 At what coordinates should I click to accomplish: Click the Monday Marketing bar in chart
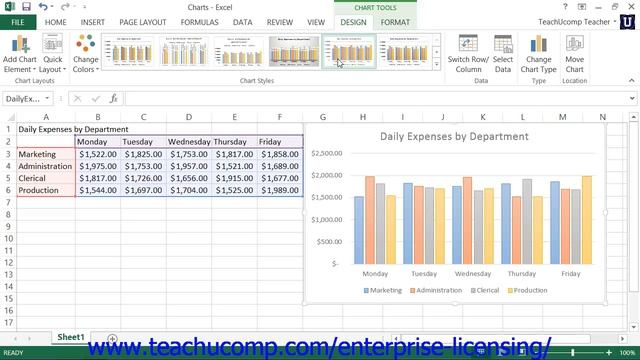(359, 230)
